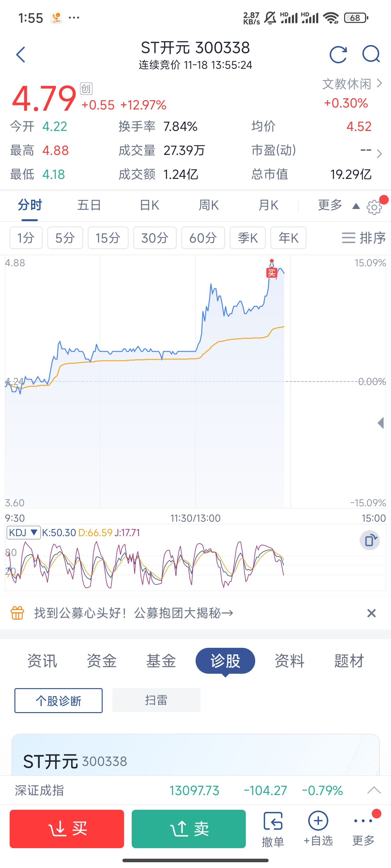Screen dimensions: 391x868
Task: Tap the rotate chart icon
Action: click(x=370, y=540)
